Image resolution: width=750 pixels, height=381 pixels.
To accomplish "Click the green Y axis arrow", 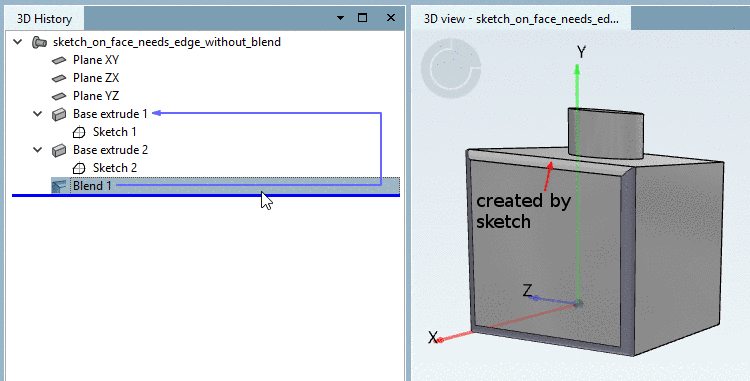I will tap(577, 70).
